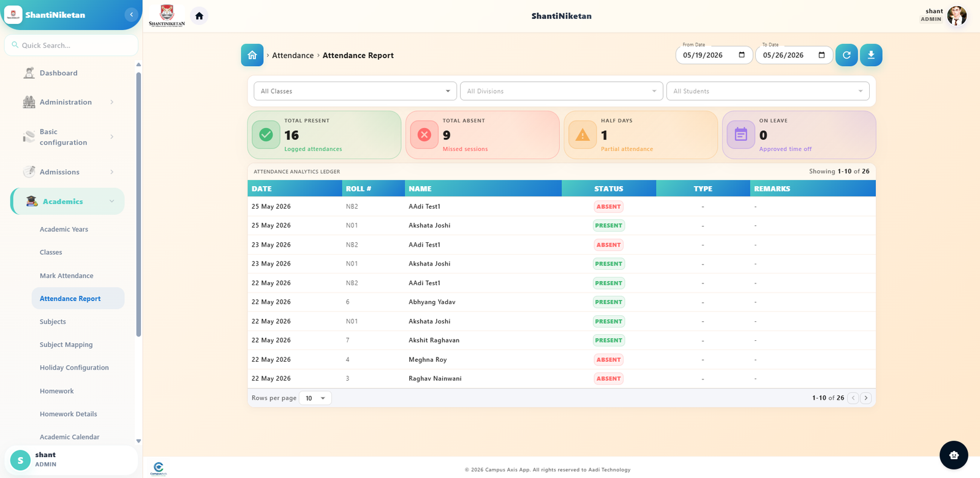Click the Campus Axis footer logo
The height and width of the screenshot is (478, 980).
(x=158, y=469)
